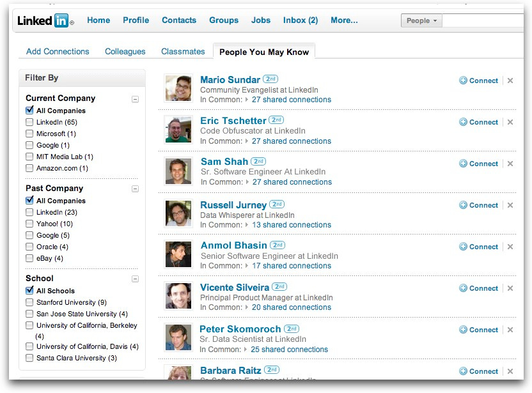
Task: Click the 2nd degree badge beside Mario Sundar
Action: click(270, 79)
